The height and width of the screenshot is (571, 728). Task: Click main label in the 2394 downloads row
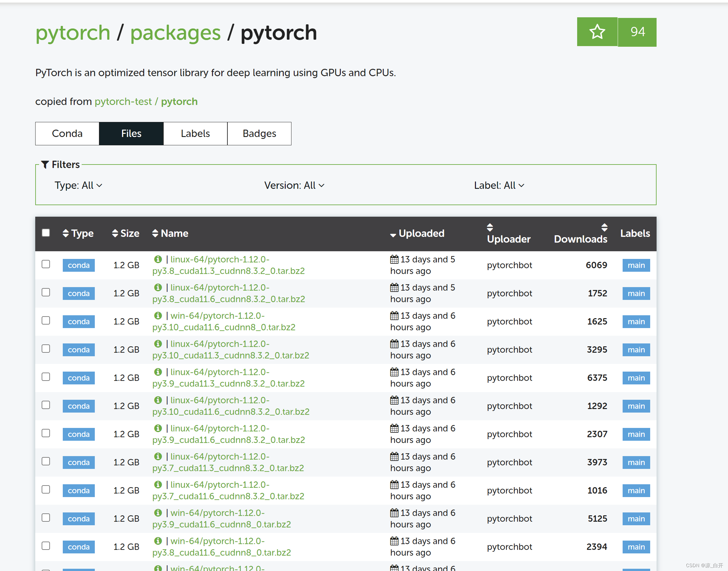(636, 547)
